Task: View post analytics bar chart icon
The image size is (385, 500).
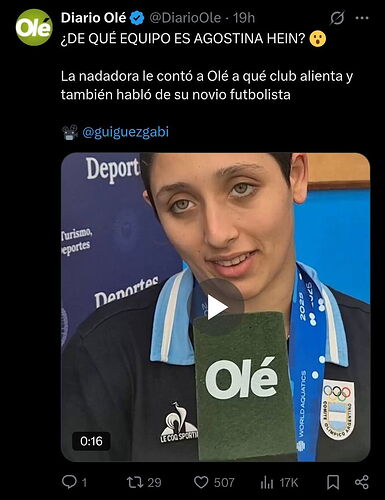Action: click(267, 482)
